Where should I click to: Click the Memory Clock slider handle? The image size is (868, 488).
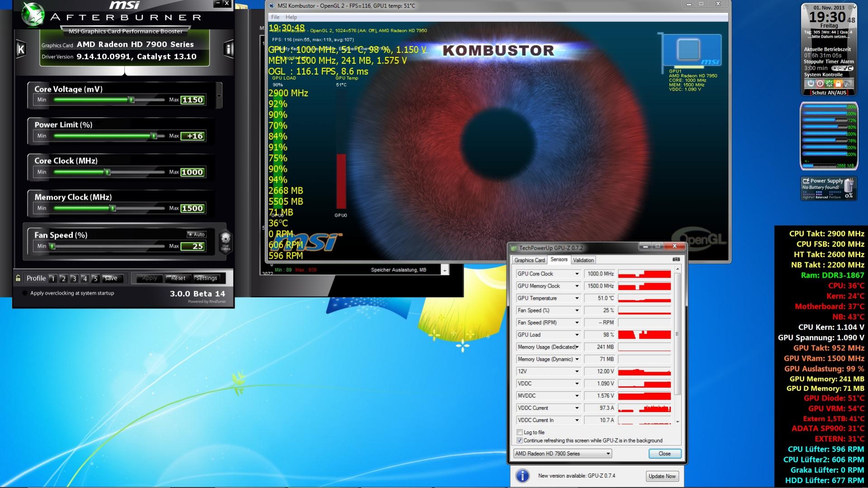tap(113, 208)
